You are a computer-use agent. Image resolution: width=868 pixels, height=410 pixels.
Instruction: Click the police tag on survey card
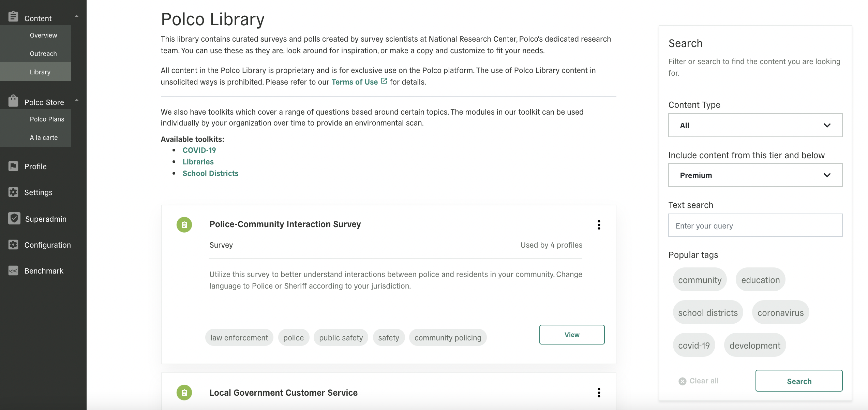[293, 337]
